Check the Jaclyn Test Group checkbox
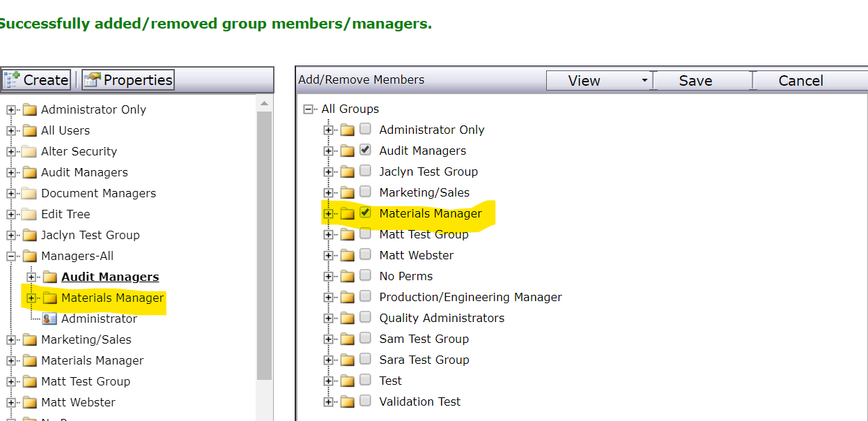868x421 pixels. pos(365,171)
